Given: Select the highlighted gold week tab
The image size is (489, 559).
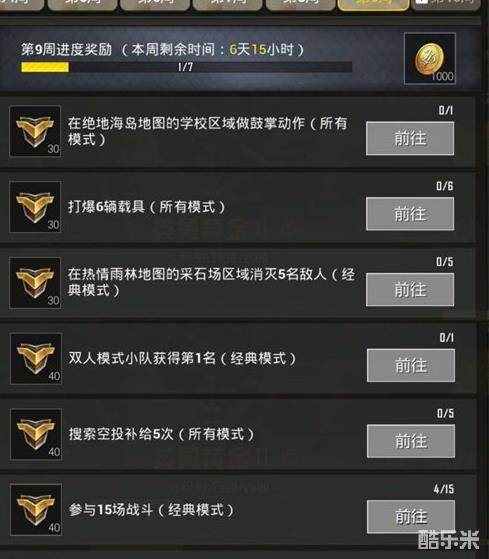Looking at the screenshot, I should [373, 4].
